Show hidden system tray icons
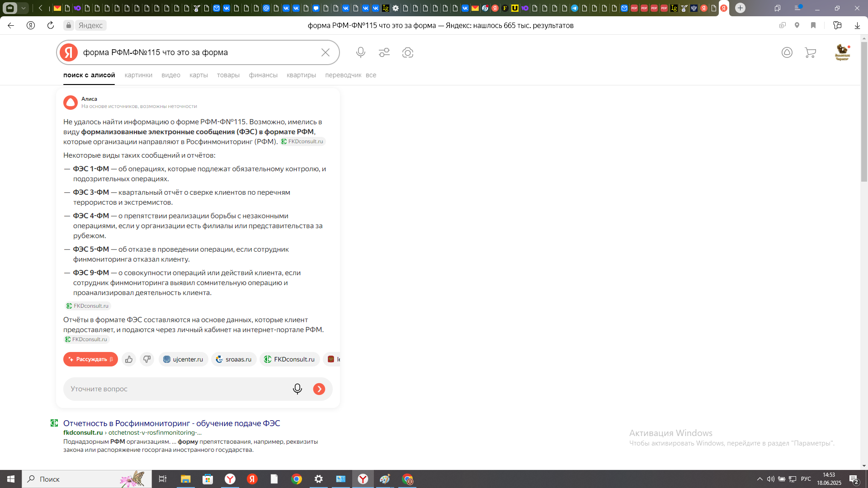The image size is (868, 488). click(x=760, y=479)
